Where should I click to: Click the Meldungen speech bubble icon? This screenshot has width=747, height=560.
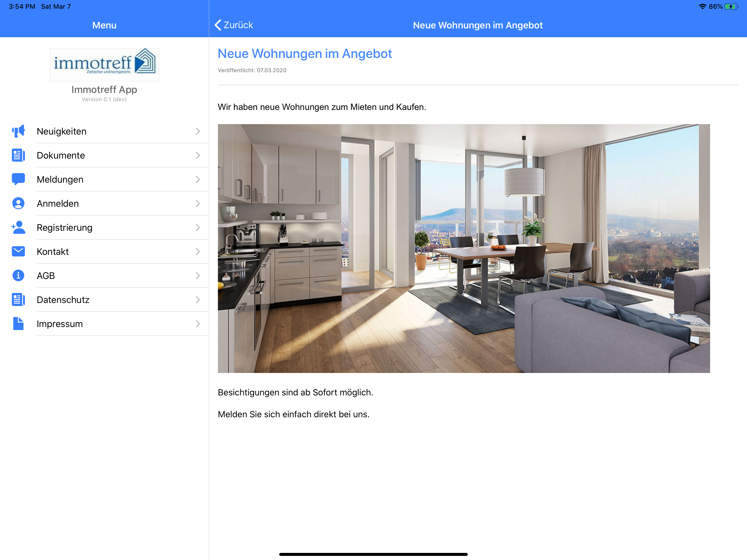[18, 179]
